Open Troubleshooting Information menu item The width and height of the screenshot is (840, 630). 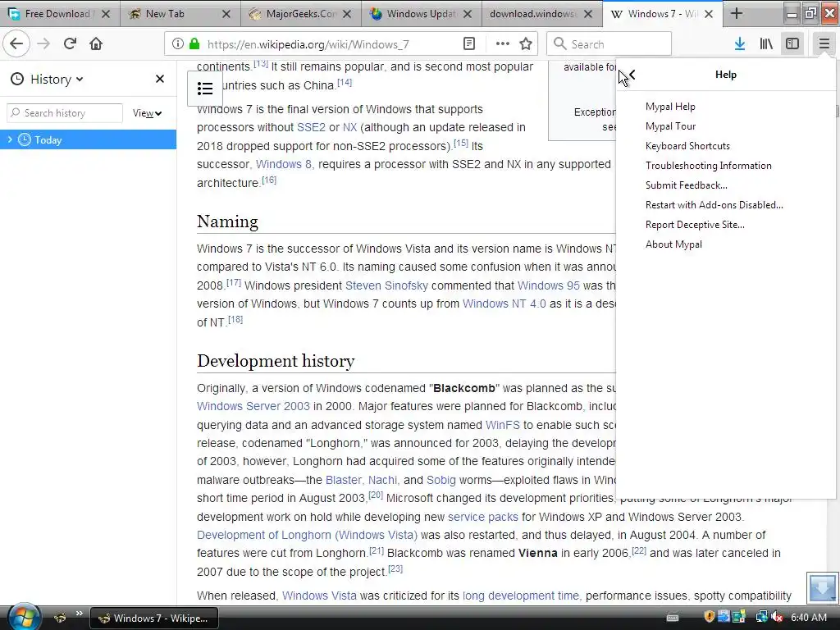708,166
